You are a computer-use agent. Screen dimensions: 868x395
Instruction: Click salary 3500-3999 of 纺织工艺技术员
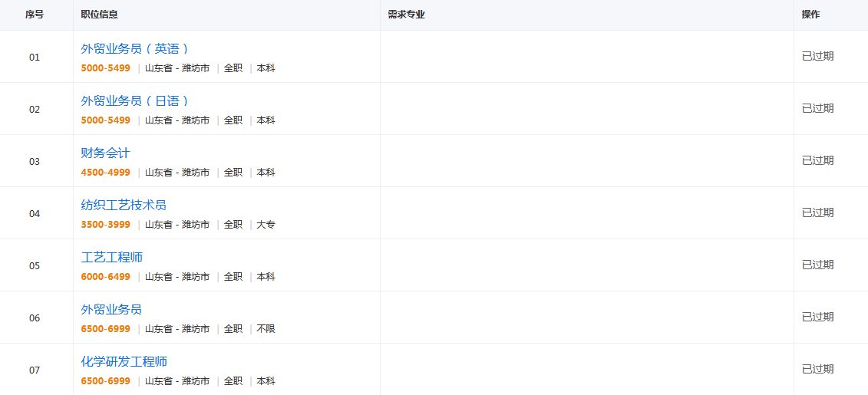(106, 225)
